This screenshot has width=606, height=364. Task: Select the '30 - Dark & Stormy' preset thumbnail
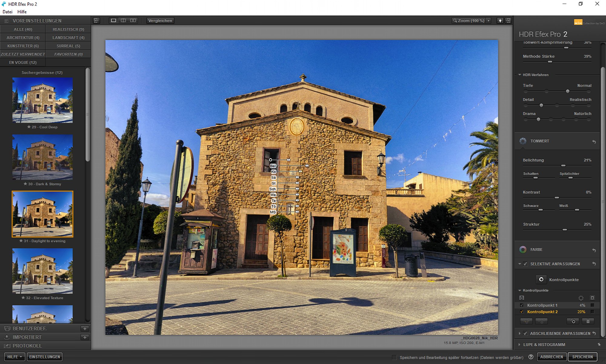tap(42, 157)
